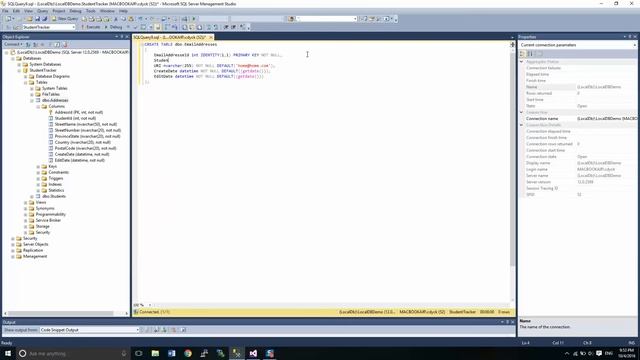
Task: Expand the Keys folder
Action: [x=38, y=166]
